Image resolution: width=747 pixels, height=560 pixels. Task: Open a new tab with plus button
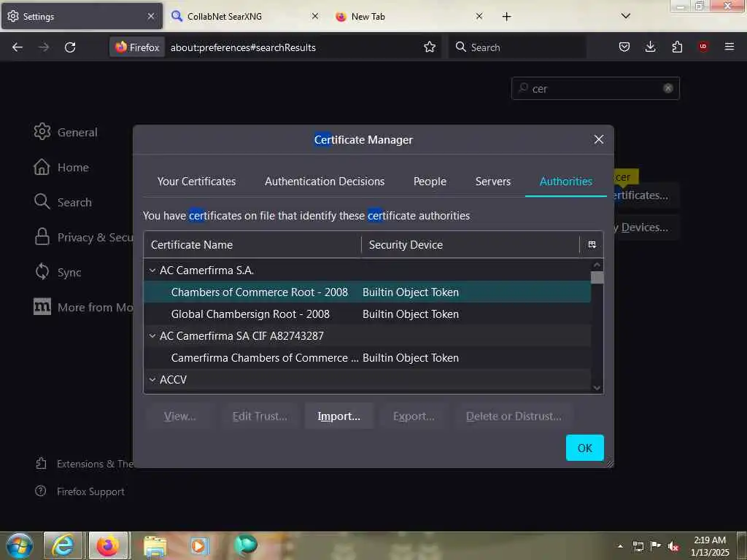pyautogui.click(x=506, y=17)
